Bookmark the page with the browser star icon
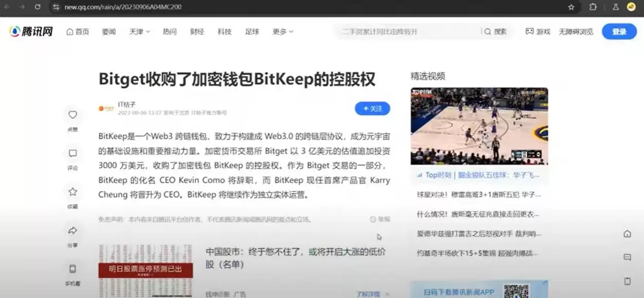Viewport: 644px width, 298px height. point(571,7)
